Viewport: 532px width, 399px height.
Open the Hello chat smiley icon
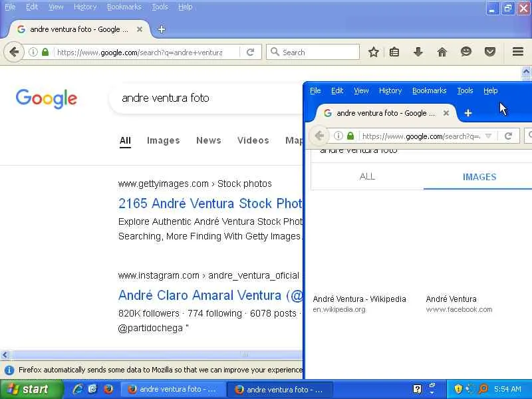click(x=466, y=52)
